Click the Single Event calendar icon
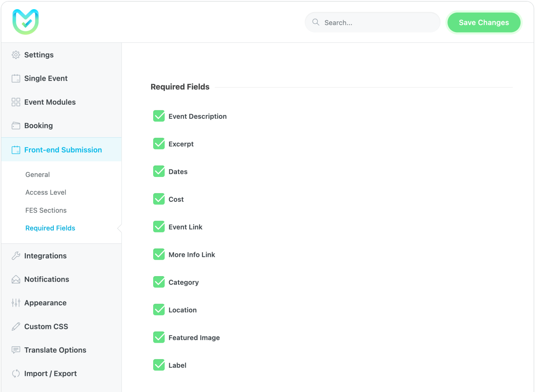536x392 pixels. pos(16,79)
